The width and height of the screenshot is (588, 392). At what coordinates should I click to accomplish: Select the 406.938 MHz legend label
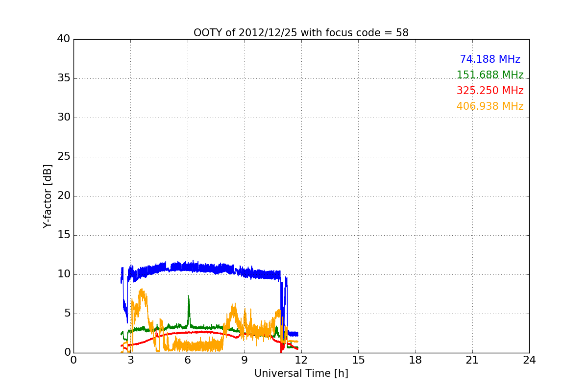point(490,106)
